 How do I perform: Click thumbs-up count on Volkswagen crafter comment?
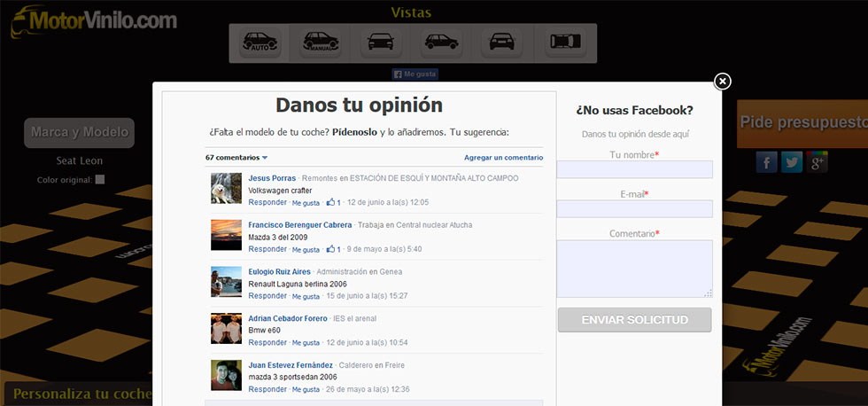click(x=333, y=202)
